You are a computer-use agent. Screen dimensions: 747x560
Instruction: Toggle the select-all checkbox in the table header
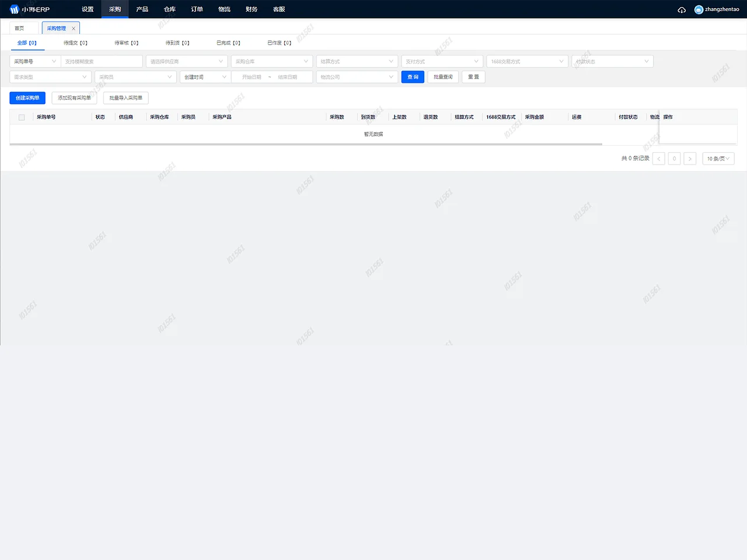point(21,117)
